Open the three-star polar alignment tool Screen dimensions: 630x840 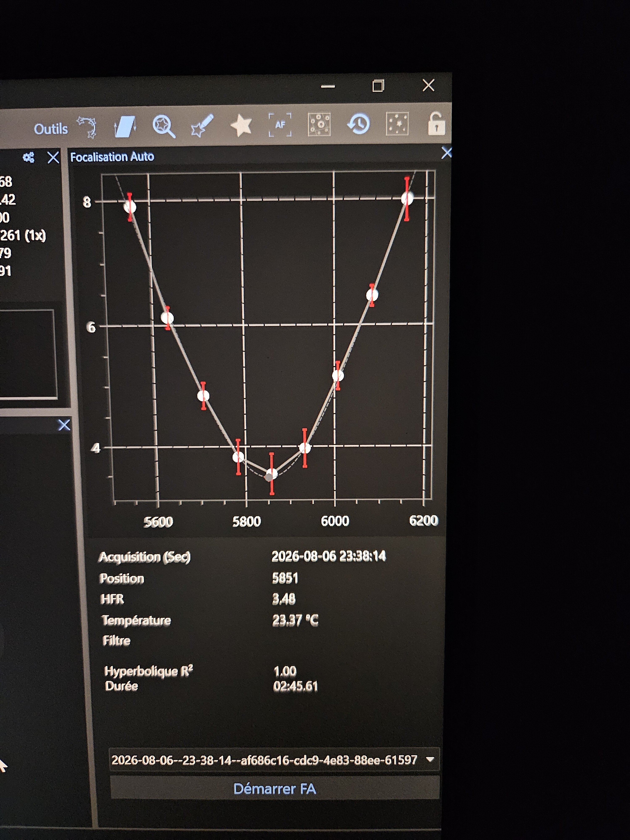tap(87, 127)
